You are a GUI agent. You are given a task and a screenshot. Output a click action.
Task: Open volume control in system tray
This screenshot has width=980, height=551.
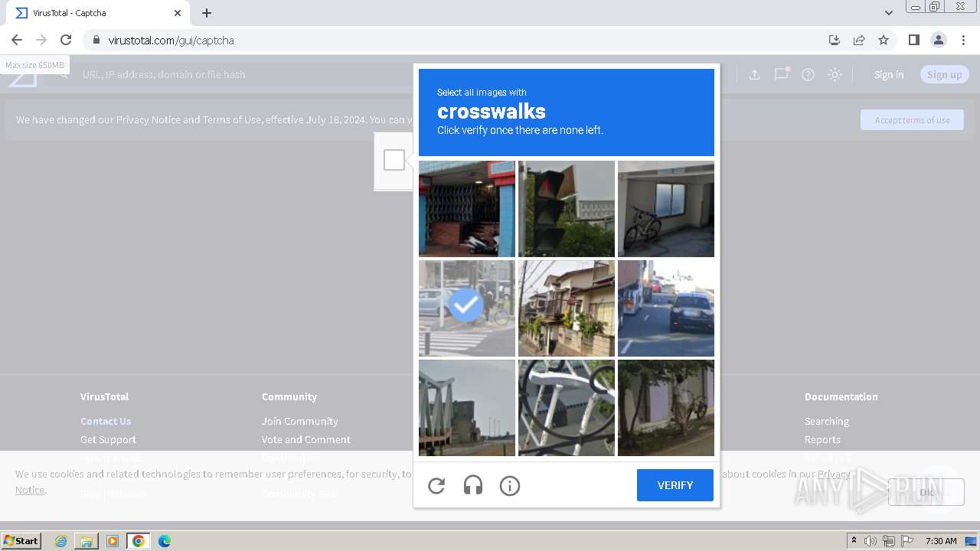point(871,541)
